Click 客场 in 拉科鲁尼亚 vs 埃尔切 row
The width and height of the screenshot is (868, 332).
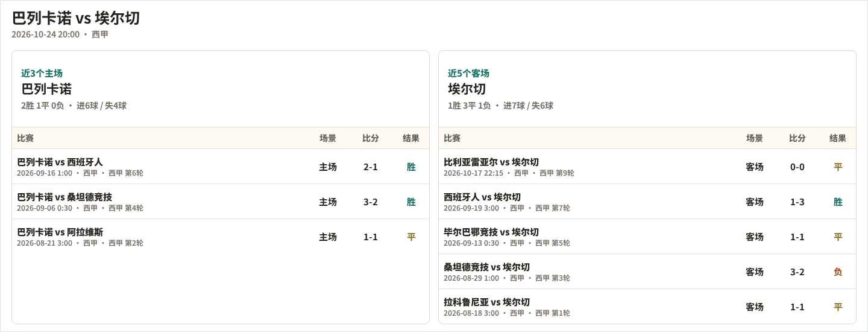tap(755, 307)
